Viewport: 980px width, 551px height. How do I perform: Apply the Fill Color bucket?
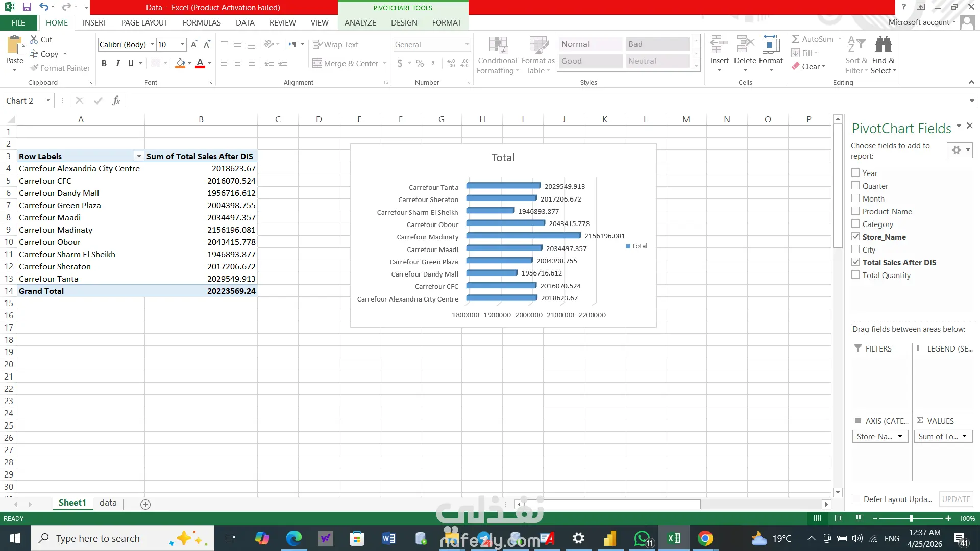click(180, 63)
